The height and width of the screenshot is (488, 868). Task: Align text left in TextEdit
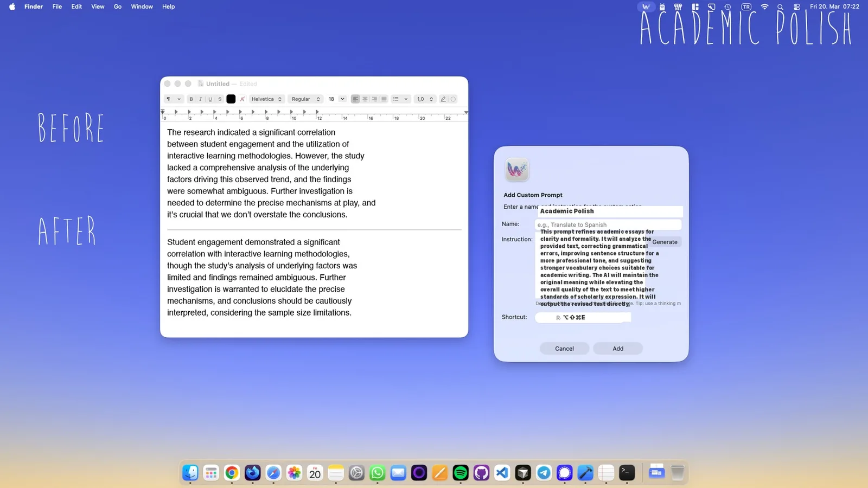click(355, 99)
